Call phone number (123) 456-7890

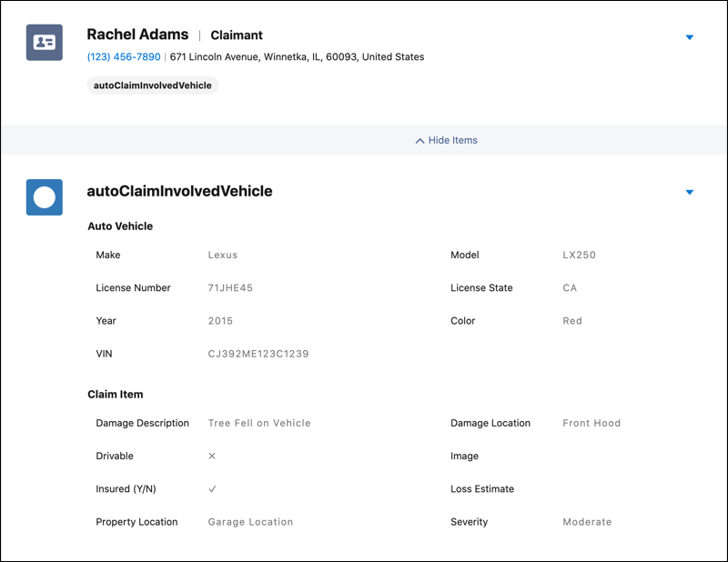124,56
